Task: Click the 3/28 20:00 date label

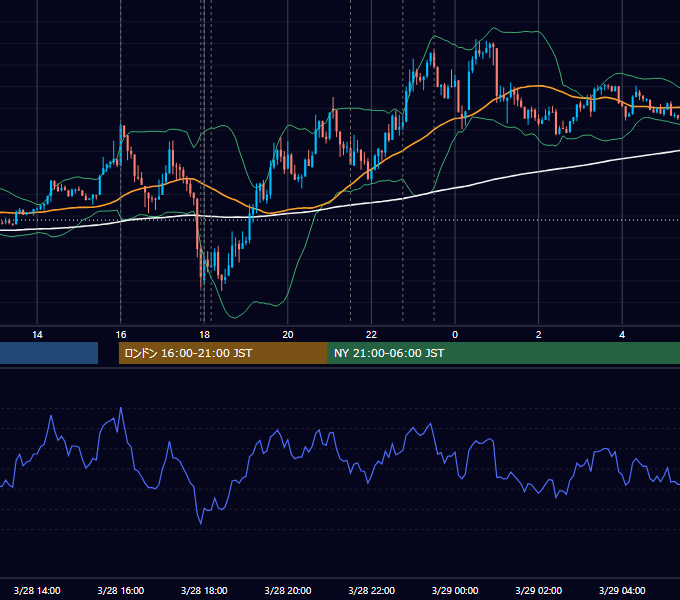Action: point(288,590)
